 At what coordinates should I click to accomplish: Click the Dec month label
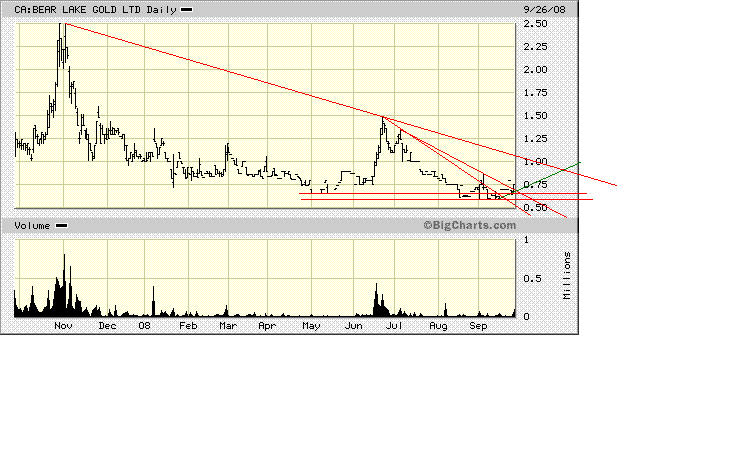107,326
